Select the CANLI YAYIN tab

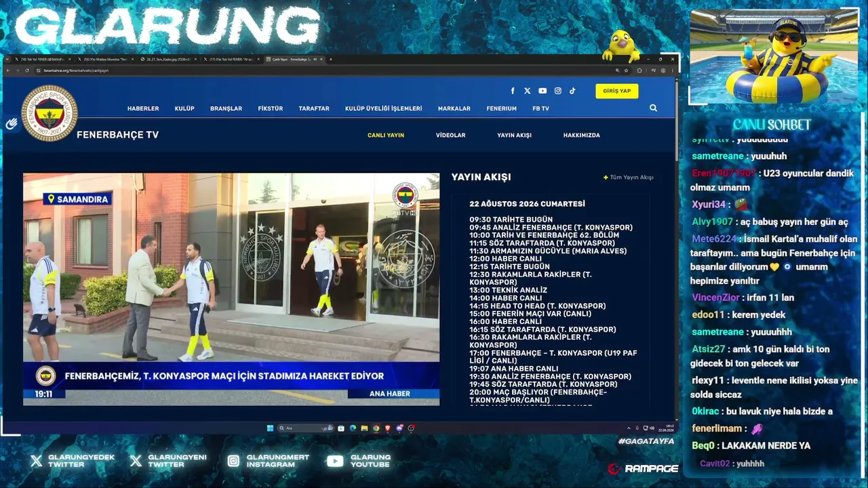click(386, 135)
